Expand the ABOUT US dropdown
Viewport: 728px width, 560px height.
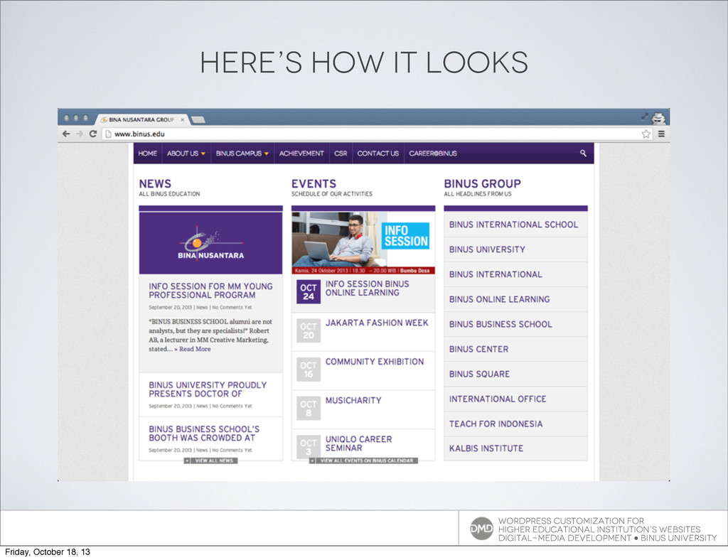pos(186,154)
